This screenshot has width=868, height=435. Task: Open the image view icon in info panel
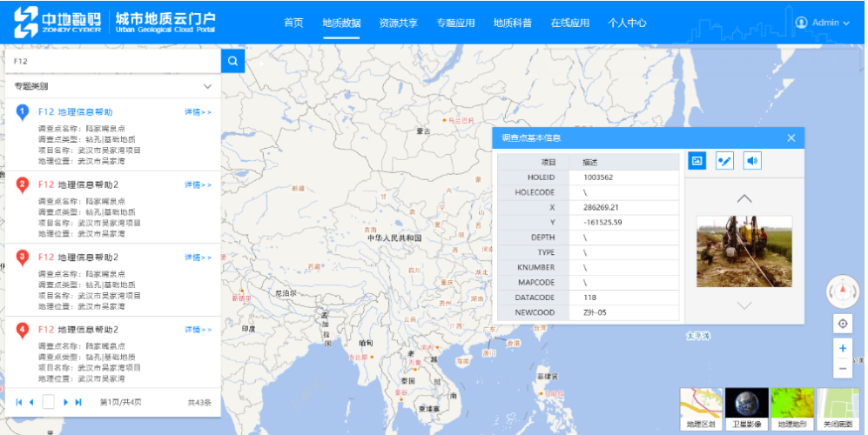[697, 160]
